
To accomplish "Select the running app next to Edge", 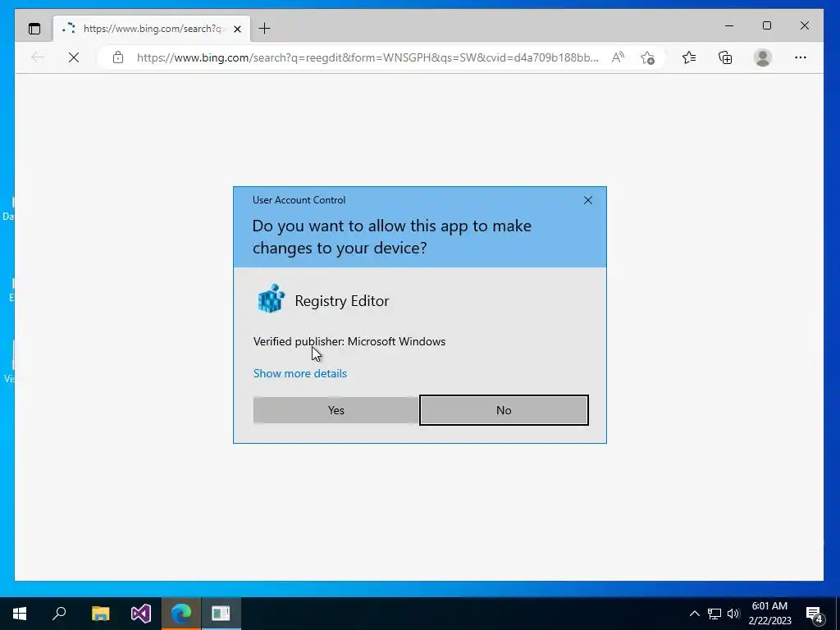I will tap(221, 614).
